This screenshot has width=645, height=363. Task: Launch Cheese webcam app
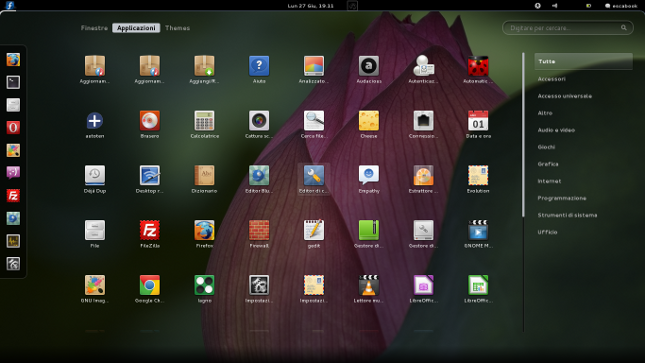(x=369, y=121)
